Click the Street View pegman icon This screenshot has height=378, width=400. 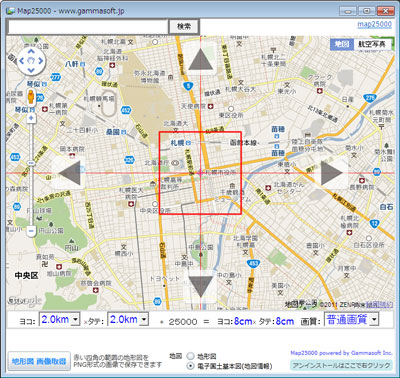point(31,97)
